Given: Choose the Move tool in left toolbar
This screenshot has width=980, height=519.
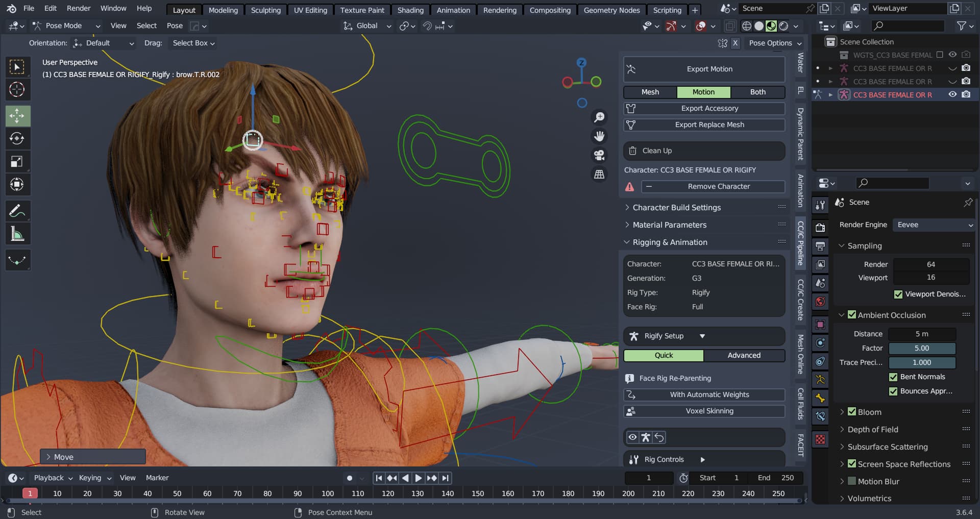Looking at the screenshot, I should 17,116.
